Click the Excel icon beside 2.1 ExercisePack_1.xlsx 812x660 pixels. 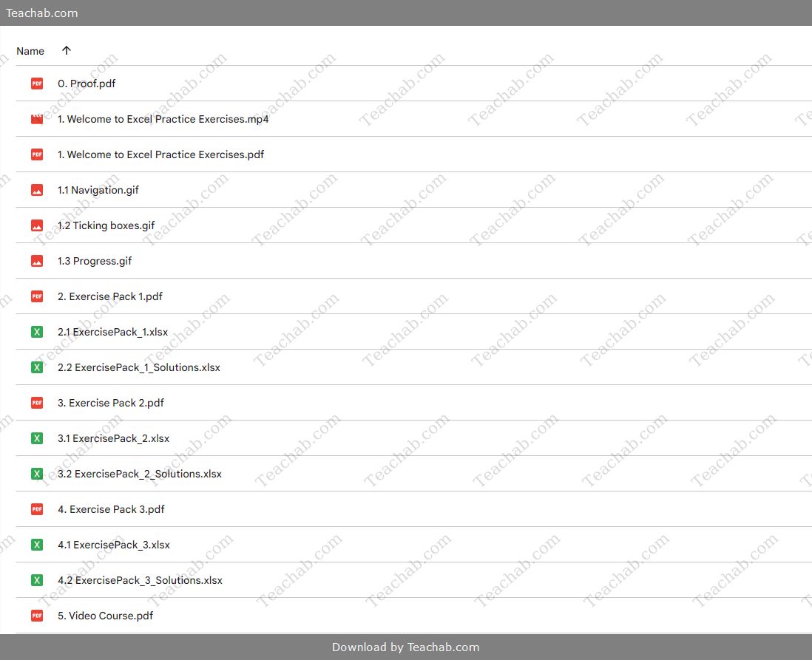click(x=37, y=332)
